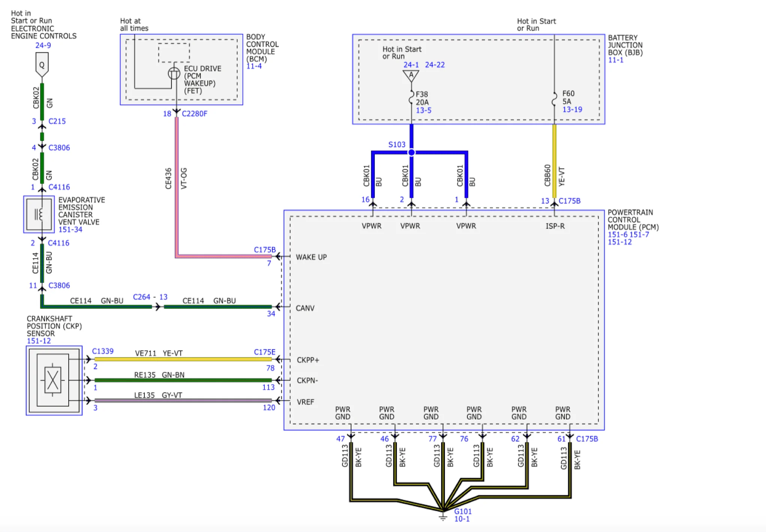Viewport: 766px width, 532px height.
Task: Click the ground symbol below G101
Action: point(443,518)
